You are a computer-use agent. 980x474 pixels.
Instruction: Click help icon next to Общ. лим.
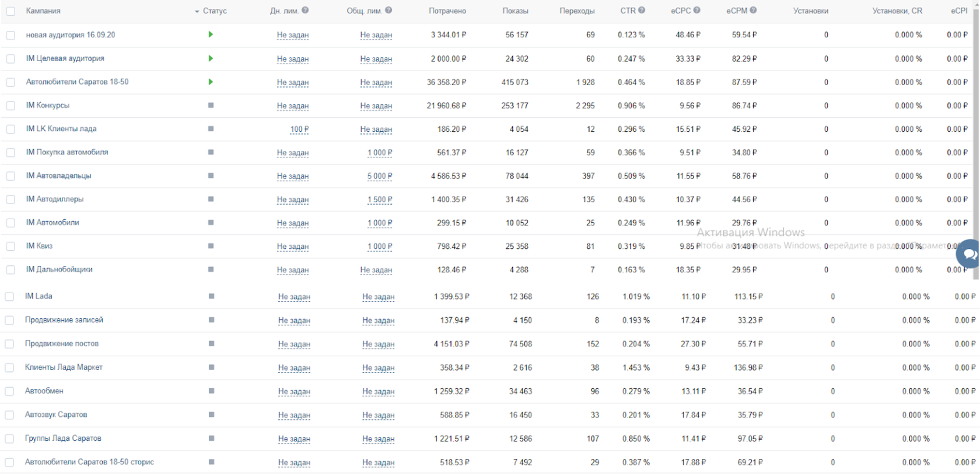point(388,10)
